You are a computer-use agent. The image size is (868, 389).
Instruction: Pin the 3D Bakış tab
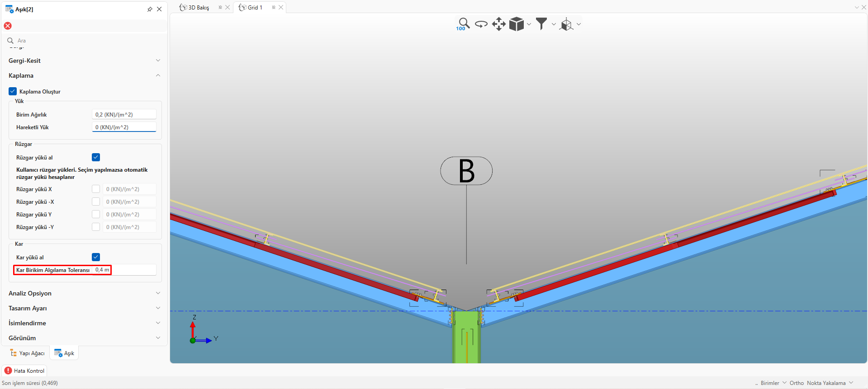pos(220,8)
